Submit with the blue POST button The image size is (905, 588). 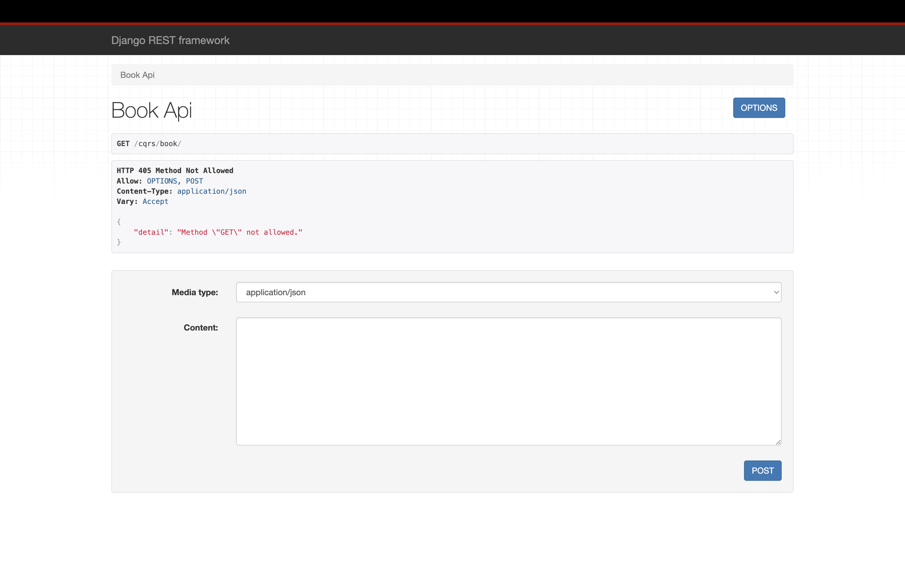pos(762,470)
